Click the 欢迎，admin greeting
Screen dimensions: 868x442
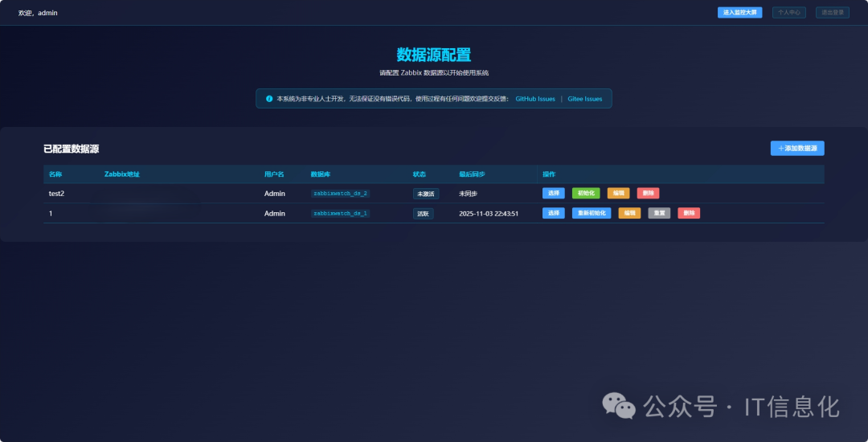pos(38,13)
